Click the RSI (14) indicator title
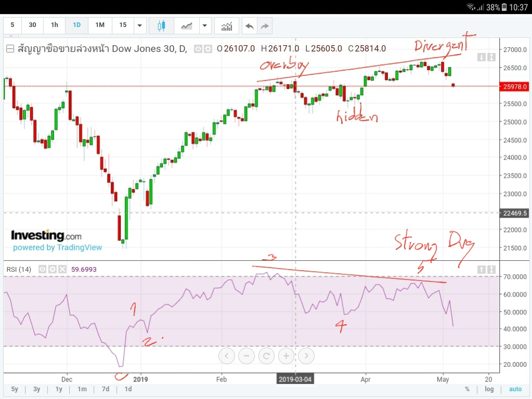The height and width of the screenshot is (399, 532). click(x=19, y=270)
